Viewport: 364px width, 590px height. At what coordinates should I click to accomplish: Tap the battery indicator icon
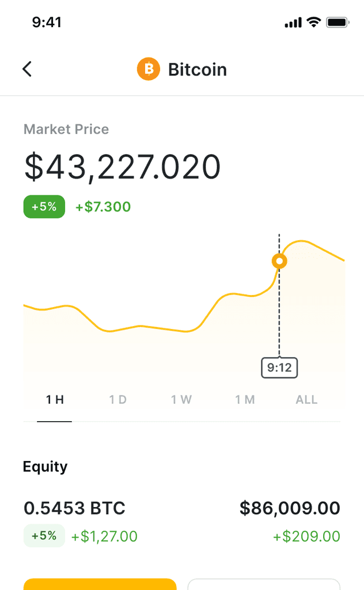pyautogui.click(x=338, y=22)
